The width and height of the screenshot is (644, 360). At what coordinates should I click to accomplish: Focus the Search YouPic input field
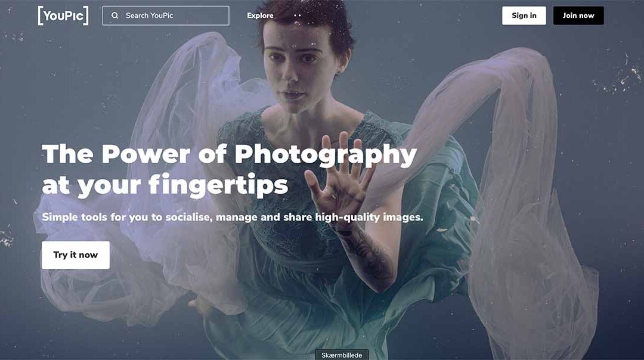click(166, 15)
